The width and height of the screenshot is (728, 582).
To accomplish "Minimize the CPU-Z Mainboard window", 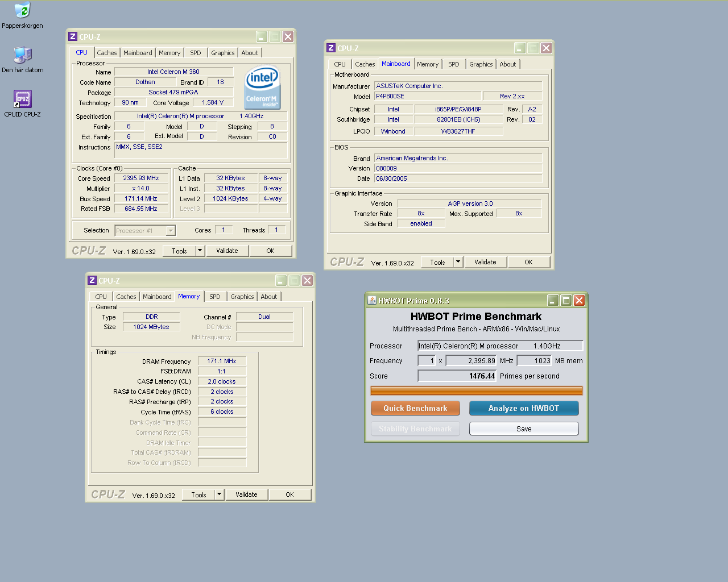I will [x=520, y=48].
